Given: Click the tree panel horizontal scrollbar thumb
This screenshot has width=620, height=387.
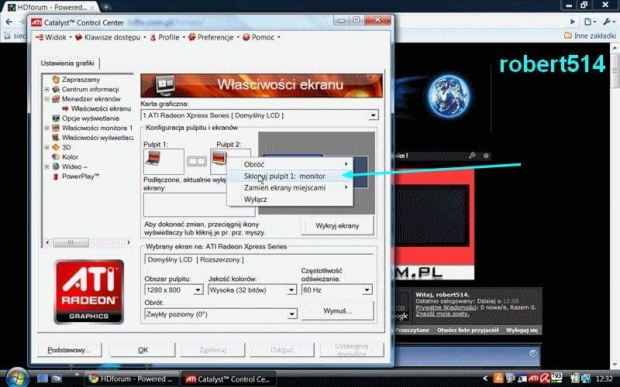Looking at the screenshot, I should [x=71, y=242].
